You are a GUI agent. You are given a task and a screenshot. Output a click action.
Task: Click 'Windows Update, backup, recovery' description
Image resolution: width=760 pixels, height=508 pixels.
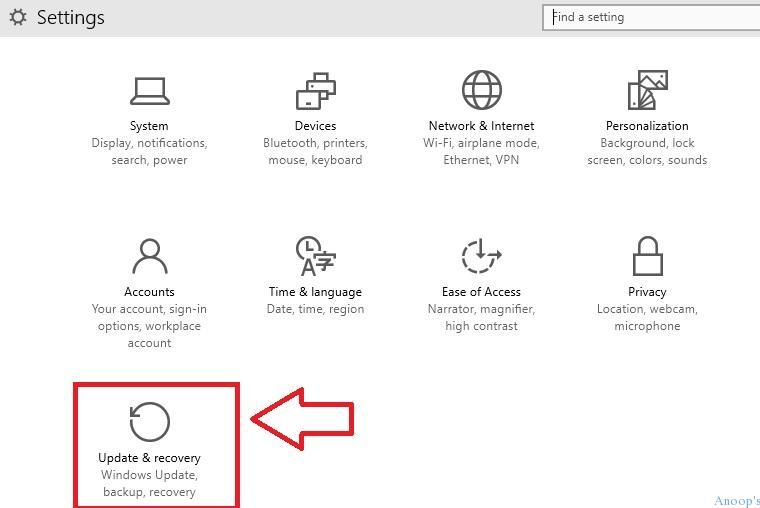[149, 483]
